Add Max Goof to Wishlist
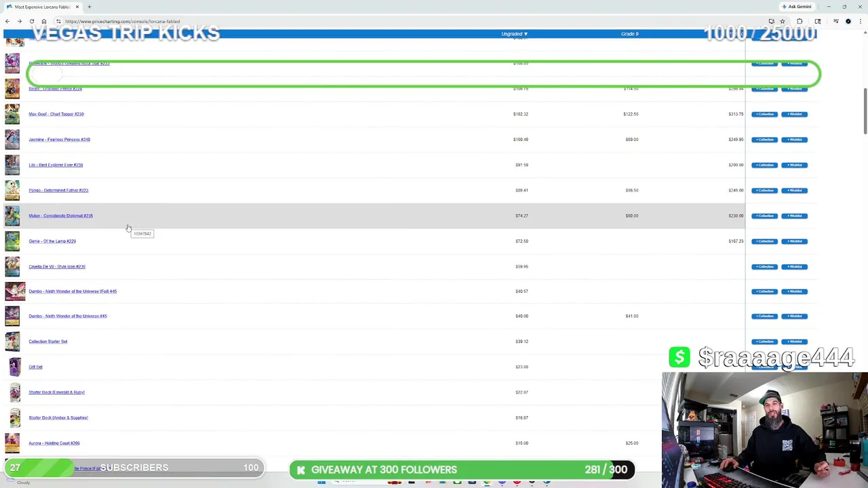 794,114
